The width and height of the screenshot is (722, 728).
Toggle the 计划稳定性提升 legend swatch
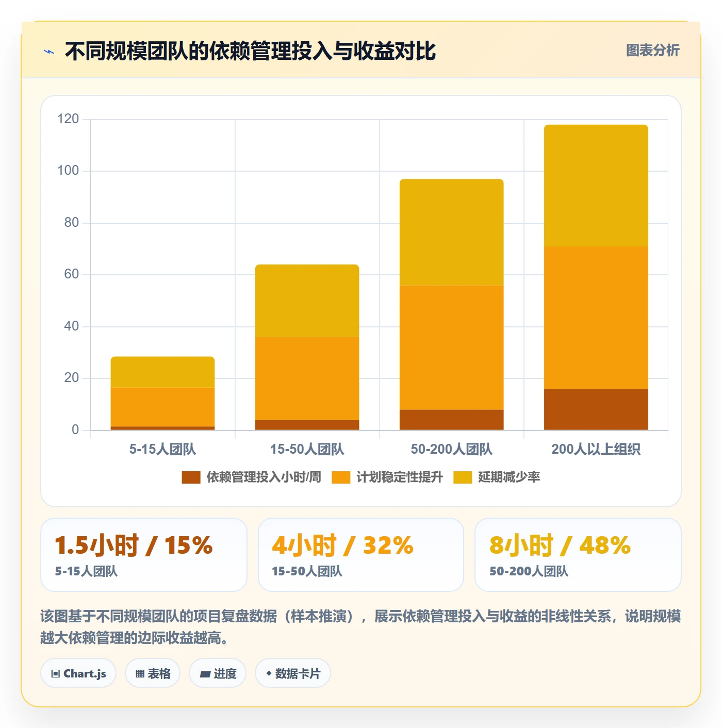pyautogui.click(x=341, y=477)
